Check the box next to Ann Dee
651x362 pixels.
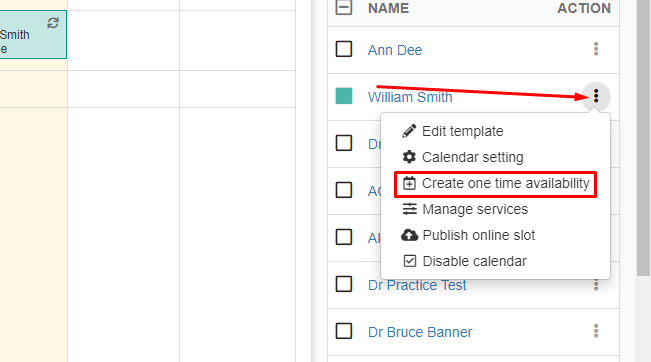344,49
